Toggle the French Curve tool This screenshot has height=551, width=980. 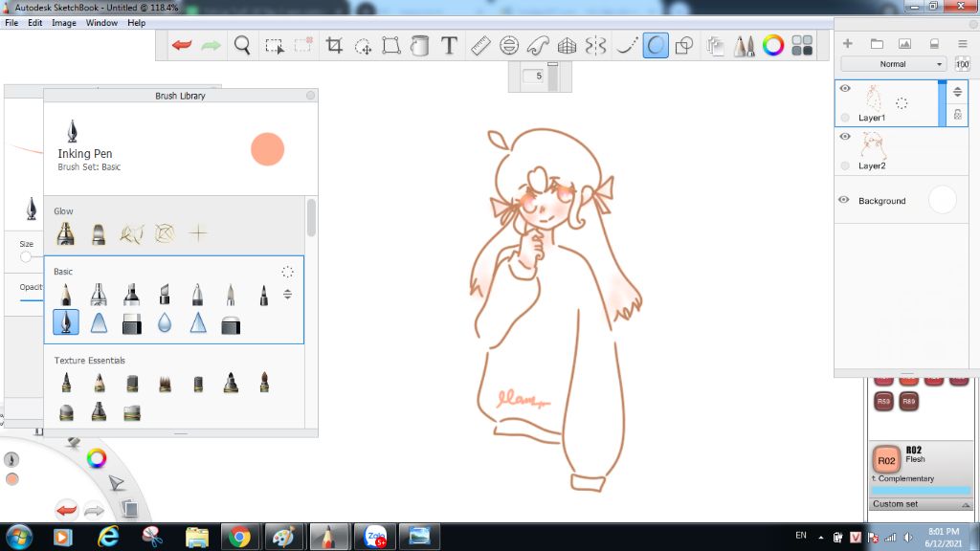pos(538,46)
